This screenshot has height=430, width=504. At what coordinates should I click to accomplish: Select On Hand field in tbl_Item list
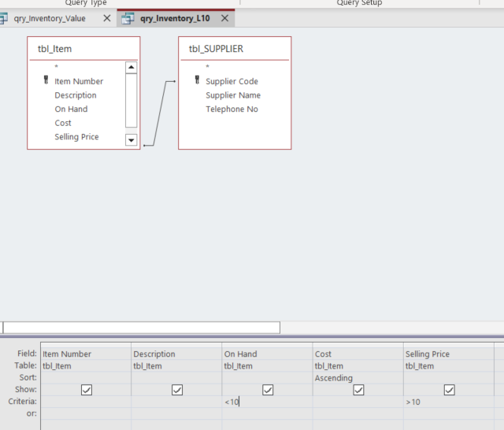click(x=71, y=109)
